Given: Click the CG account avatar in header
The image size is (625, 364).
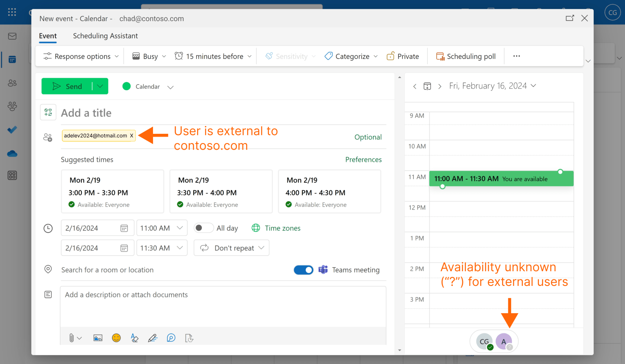Looking at the screenshot, I should (x=612, y=12).
